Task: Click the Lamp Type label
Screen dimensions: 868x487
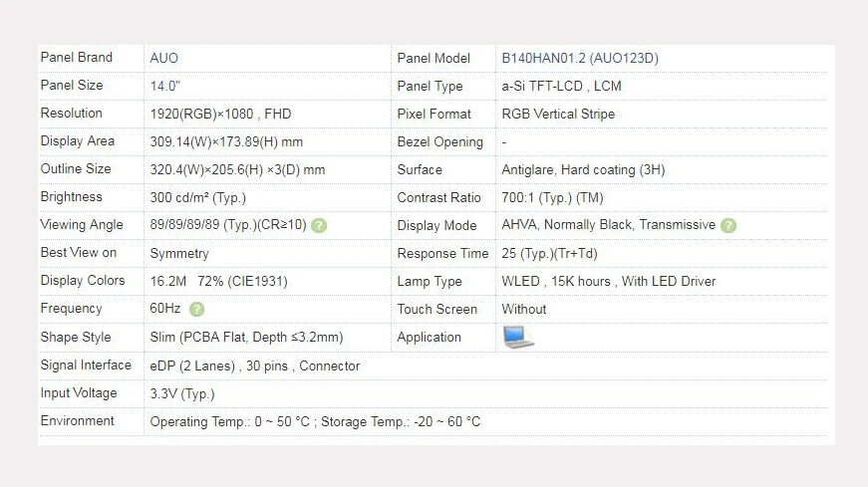Action: 430,282
